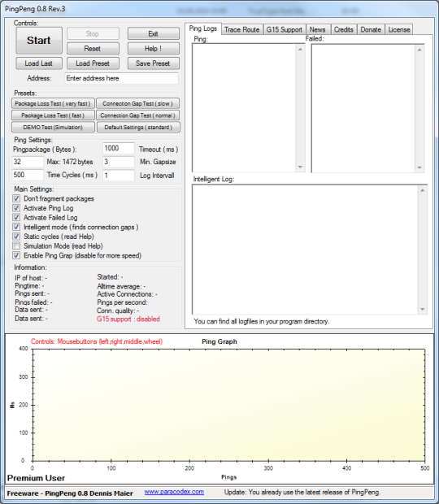Toggle Enable Ping Grap checkbox
The height and width of the screenshot is (504, 439).
click(x=16, y=255)
